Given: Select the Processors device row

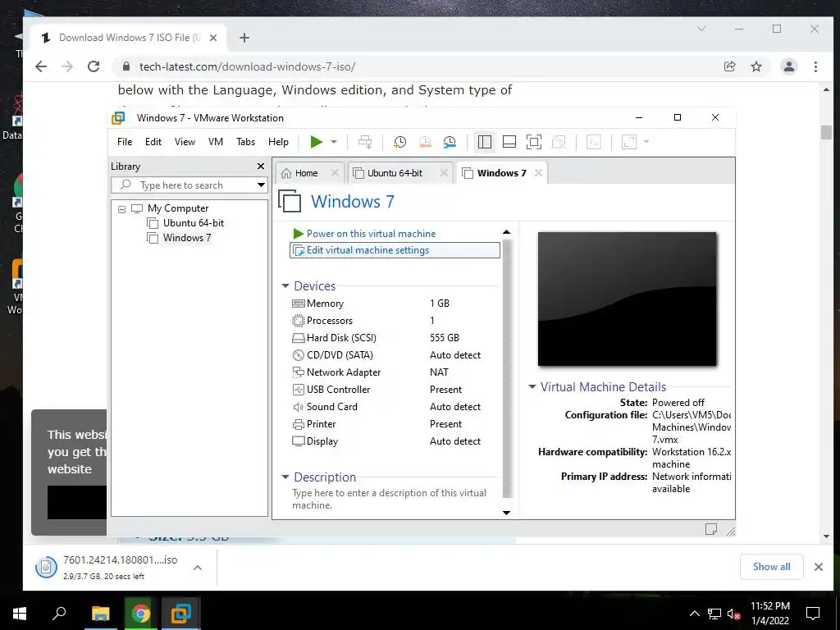Looking at the screenshot, I should [395, 321].
